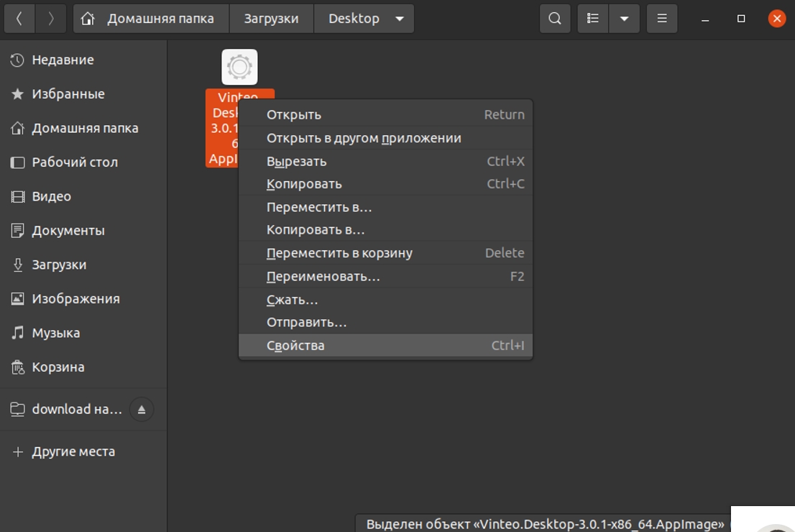Open the Desktop path dropdown arrow
Image resolution: width=795 pixels, height=532 pixels.
pyautogui.click(x=400, y=19)
